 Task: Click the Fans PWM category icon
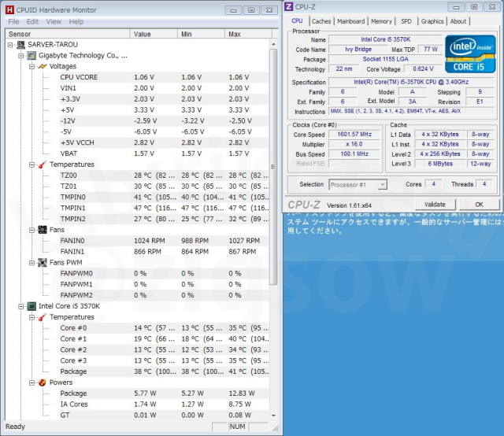click(43, 262)
